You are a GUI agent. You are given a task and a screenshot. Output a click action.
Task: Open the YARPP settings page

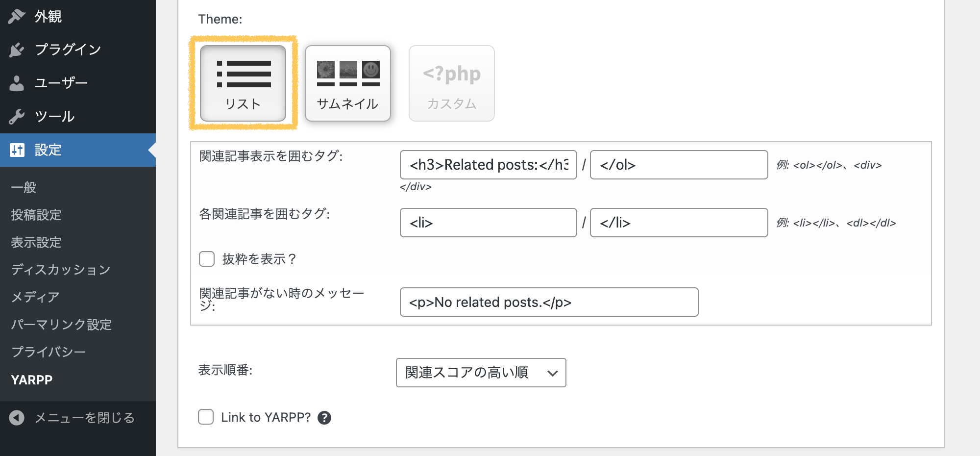click(32, 380)
